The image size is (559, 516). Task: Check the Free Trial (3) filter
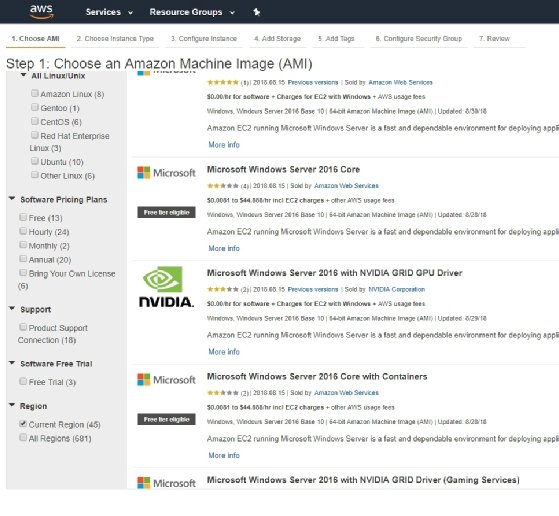tap(23, 381)
